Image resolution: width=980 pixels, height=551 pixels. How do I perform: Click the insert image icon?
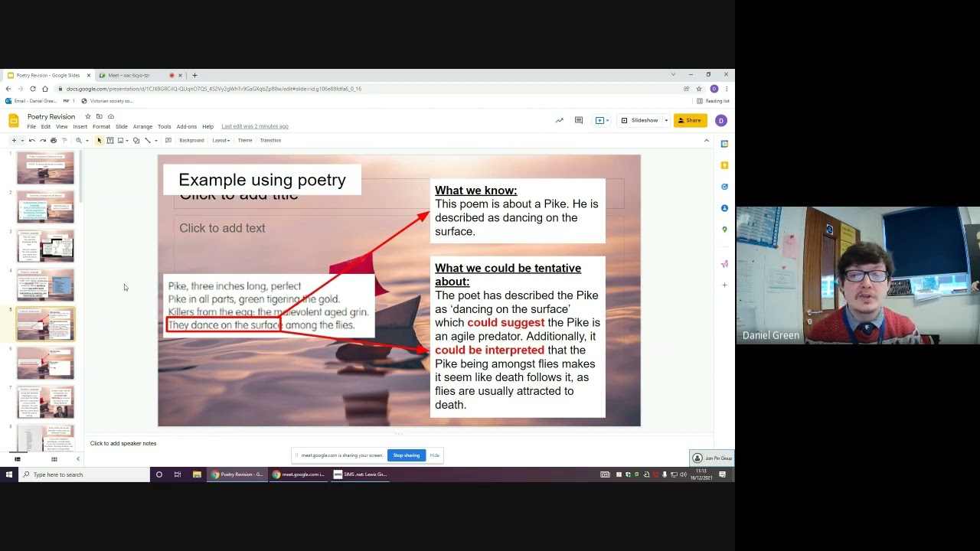point(120,140)
